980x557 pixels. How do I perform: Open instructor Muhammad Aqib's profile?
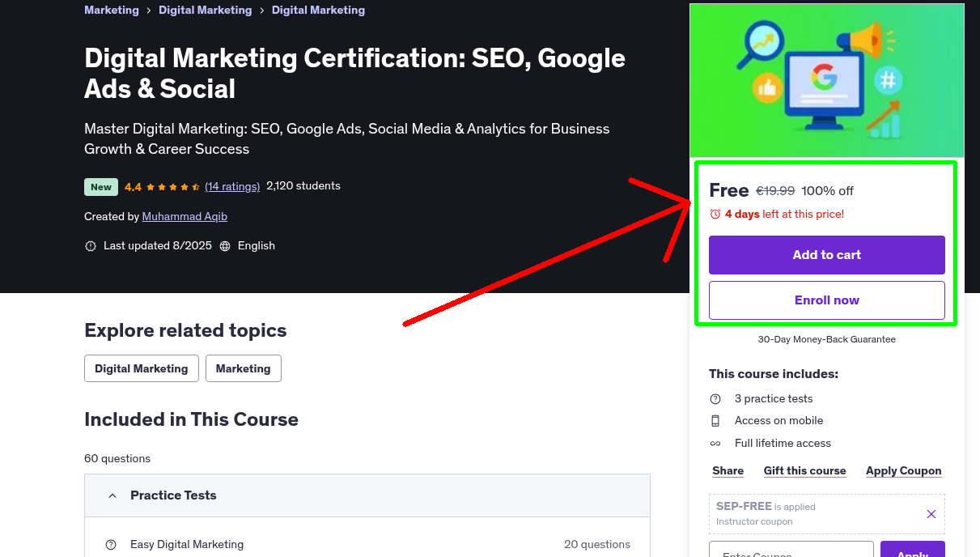click(185, 217)
